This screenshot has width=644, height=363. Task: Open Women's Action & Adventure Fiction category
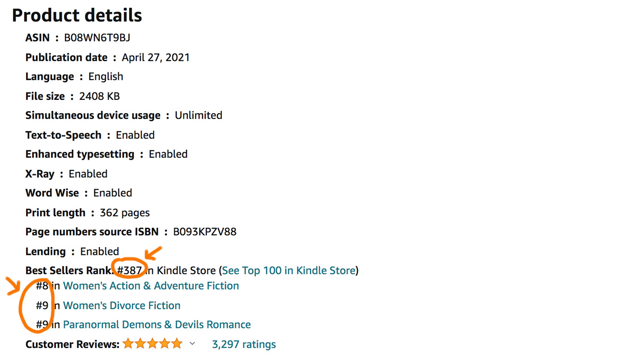(151, 286)
